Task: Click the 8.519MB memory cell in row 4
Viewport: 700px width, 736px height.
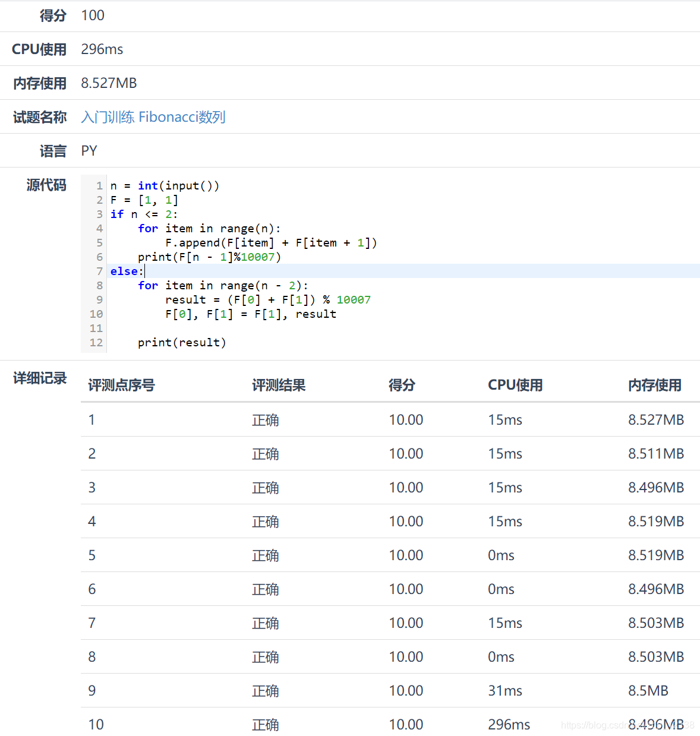Action: (656, 522)
